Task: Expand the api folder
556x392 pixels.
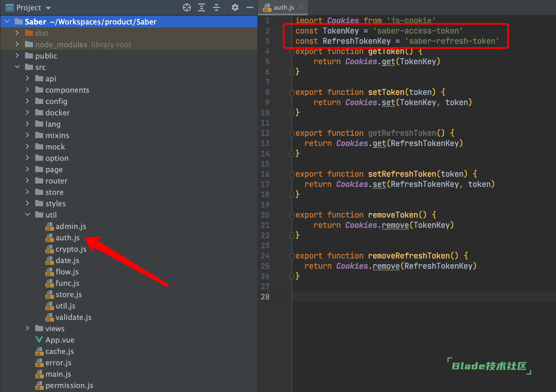Action: (27, 78)
